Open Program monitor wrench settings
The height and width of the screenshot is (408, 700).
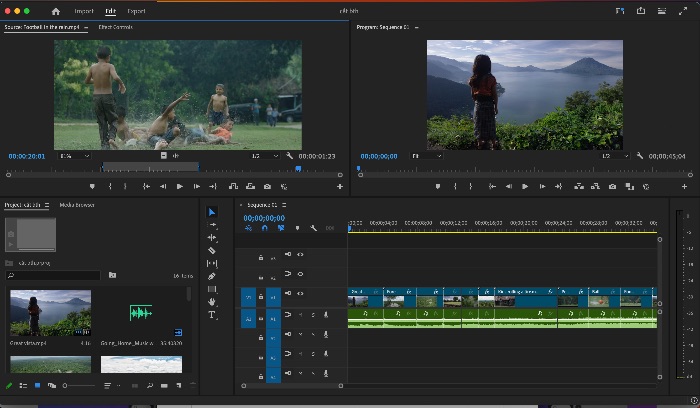click(640, 156)
